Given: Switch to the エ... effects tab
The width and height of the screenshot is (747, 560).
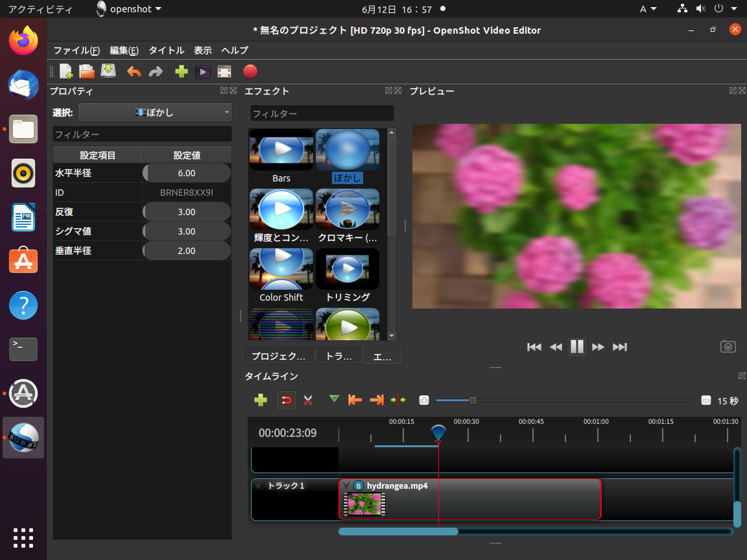Looking at the screenshot, I should click(382, 356).
